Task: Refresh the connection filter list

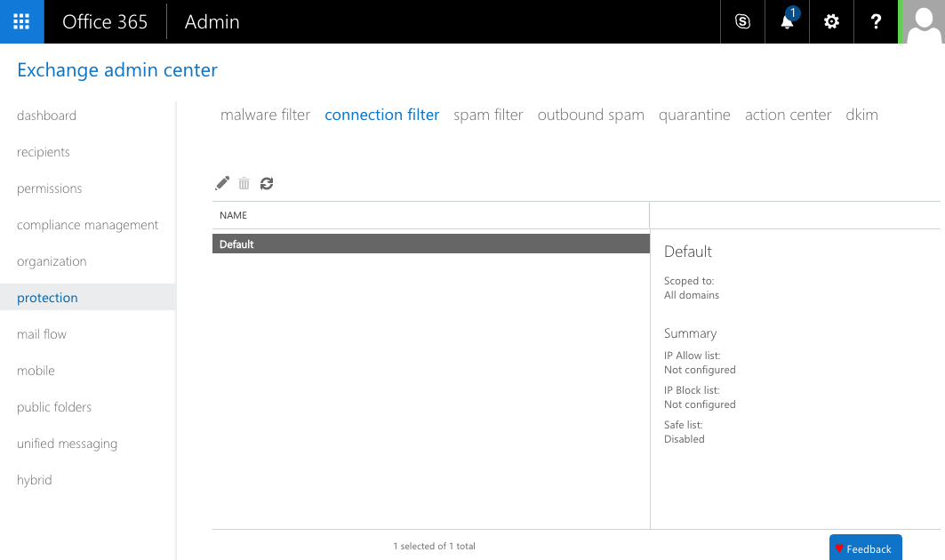Action: tap(267, 183)
